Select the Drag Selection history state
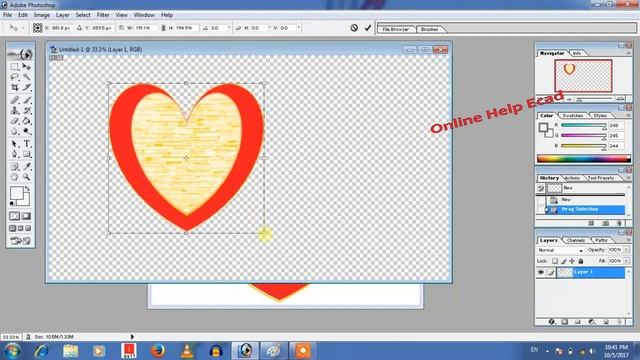Viewport: 640px width, 360px height. [x=585, y=209]
